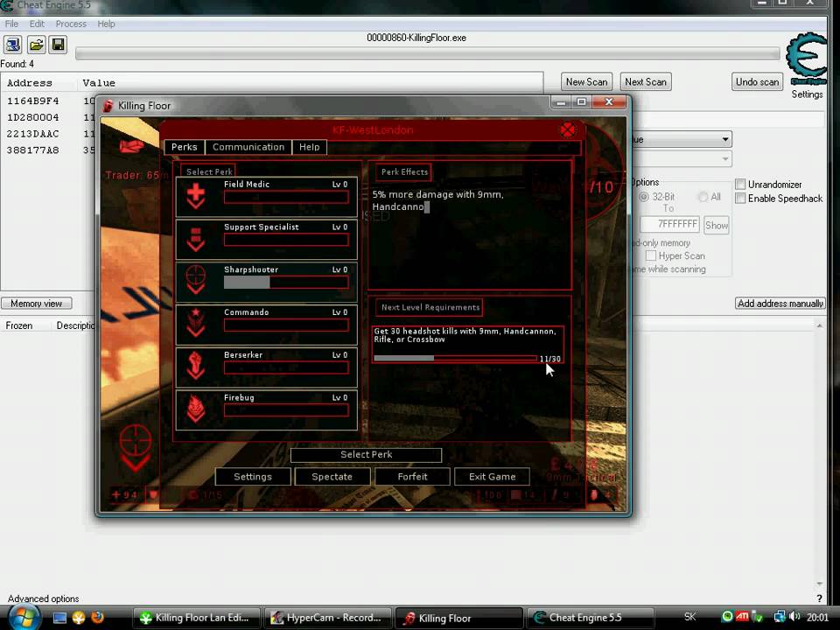Image resolution: width=840 pixels, height=630 pixels.
Task: Select the Support Specialist perk icon
Action: (195, 239)
